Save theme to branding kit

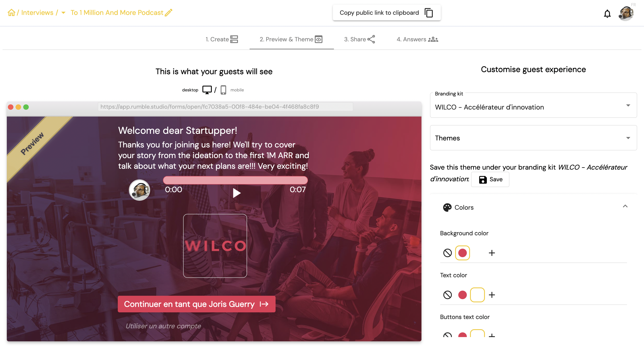pyautogui.click(x=490, y=179)
